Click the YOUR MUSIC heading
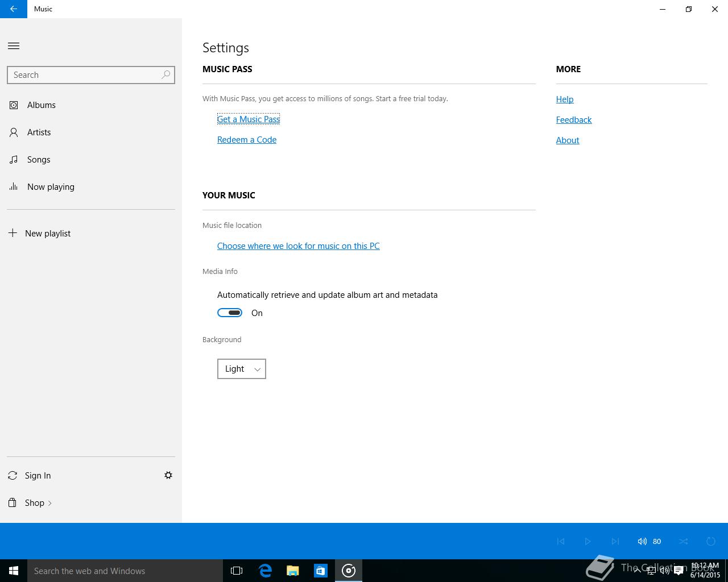 click(229, 195)
